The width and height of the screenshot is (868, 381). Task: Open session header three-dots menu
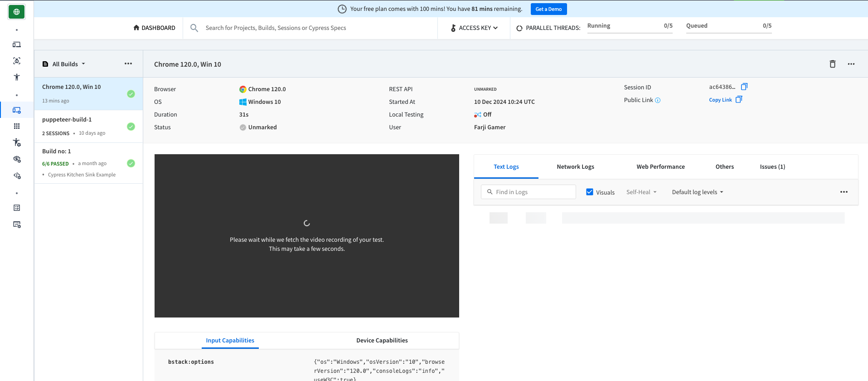[x=851, y=64]
